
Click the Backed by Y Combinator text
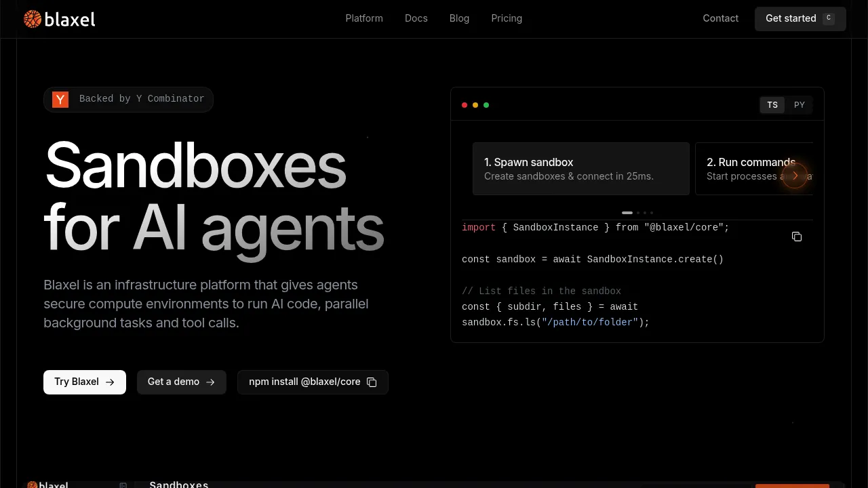coord(142,99)
